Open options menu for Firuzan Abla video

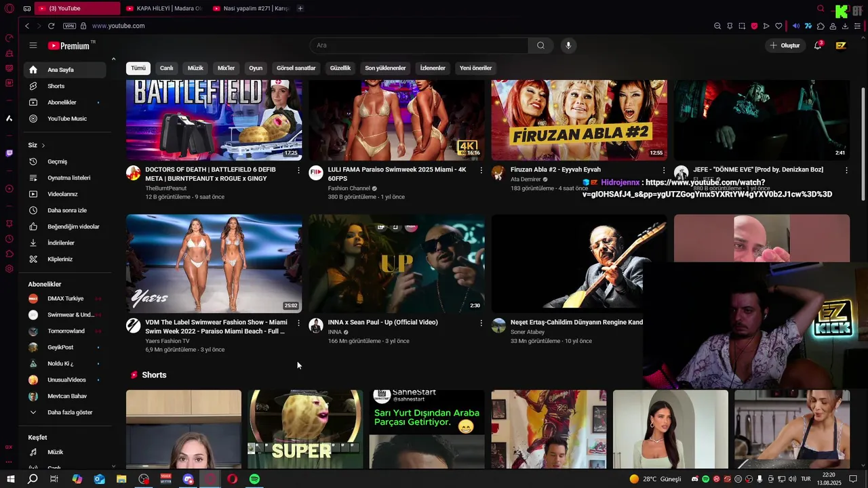[664, 170]
